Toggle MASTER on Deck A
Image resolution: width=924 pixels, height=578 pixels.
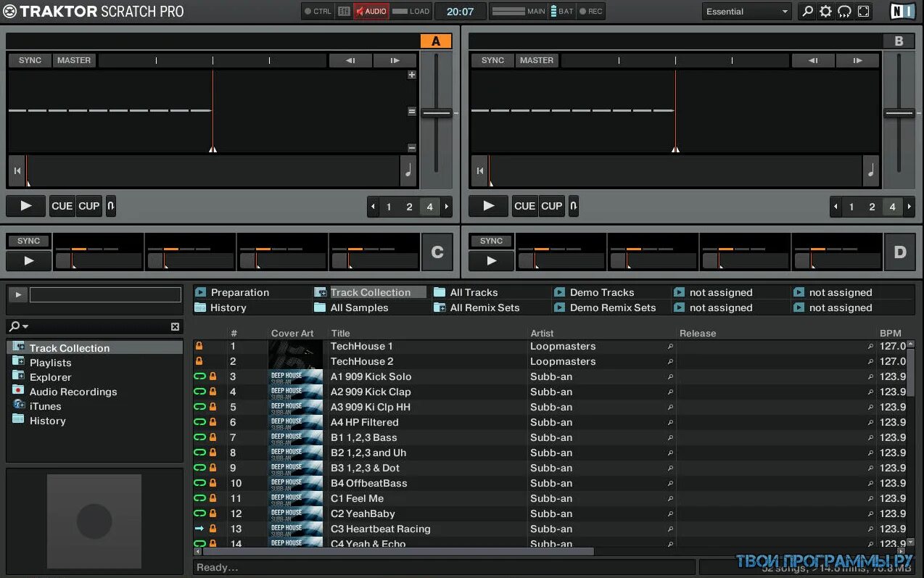(x=74, y=61)
